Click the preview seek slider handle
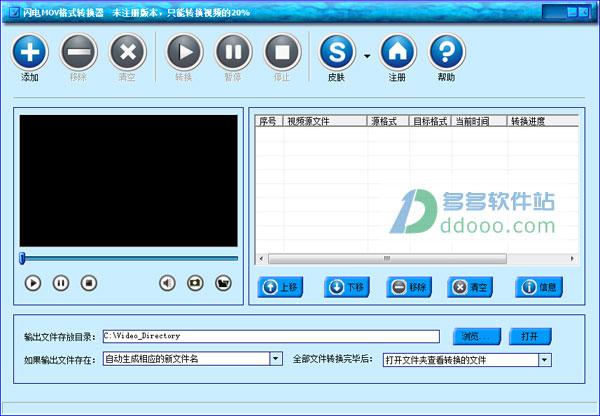 pos(22,258)
